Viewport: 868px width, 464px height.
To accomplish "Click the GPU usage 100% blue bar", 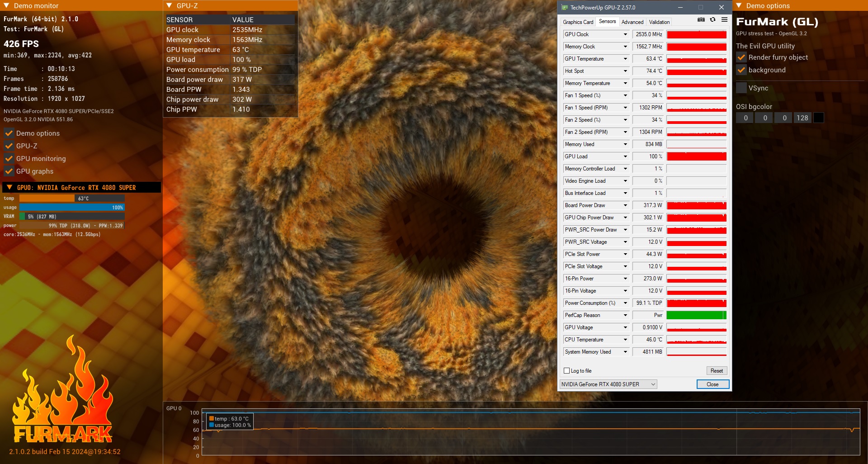I will point(72,207).
